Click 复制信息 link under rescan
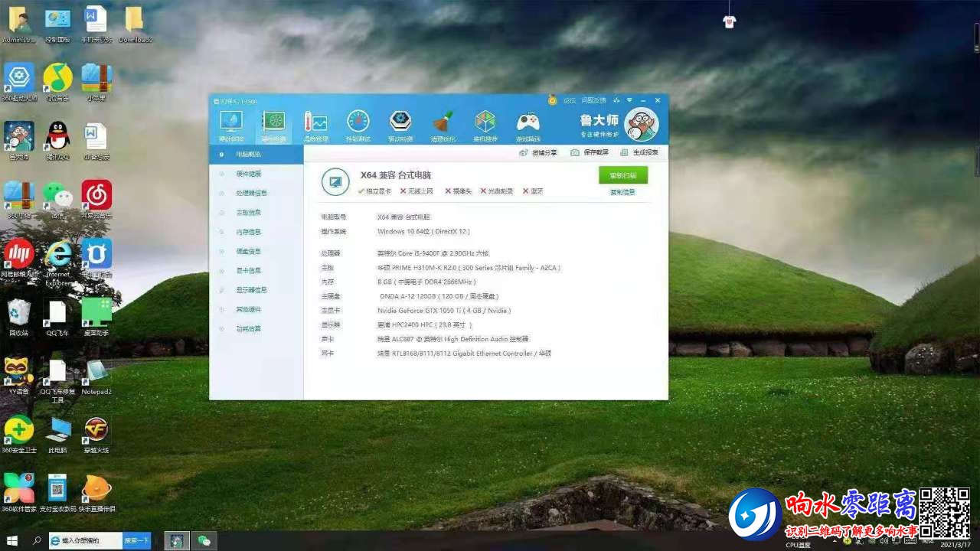 [x=622, y=192]
